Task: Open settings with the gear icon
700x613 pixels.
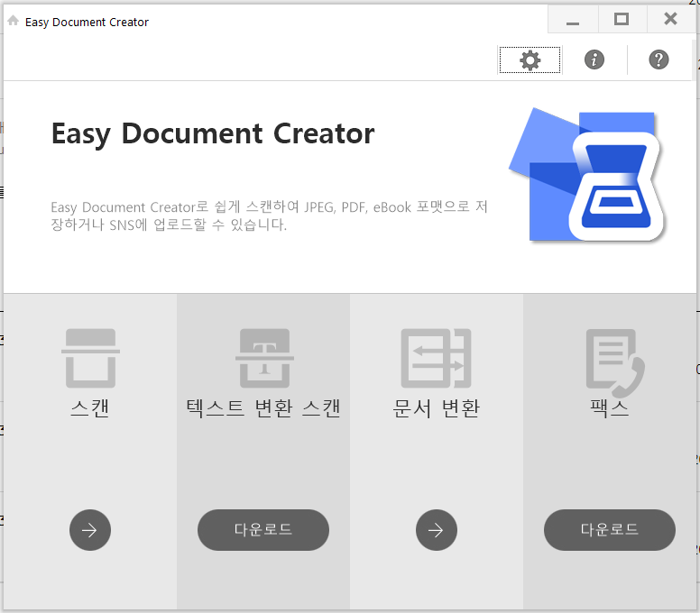Action: pos(530,59)
